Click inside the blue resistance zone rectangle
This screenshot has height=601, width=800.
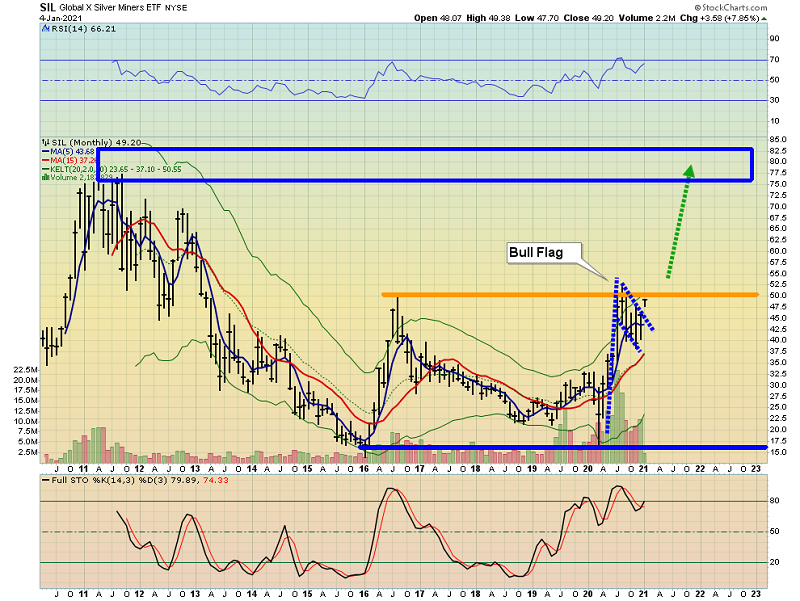(400, 164)
